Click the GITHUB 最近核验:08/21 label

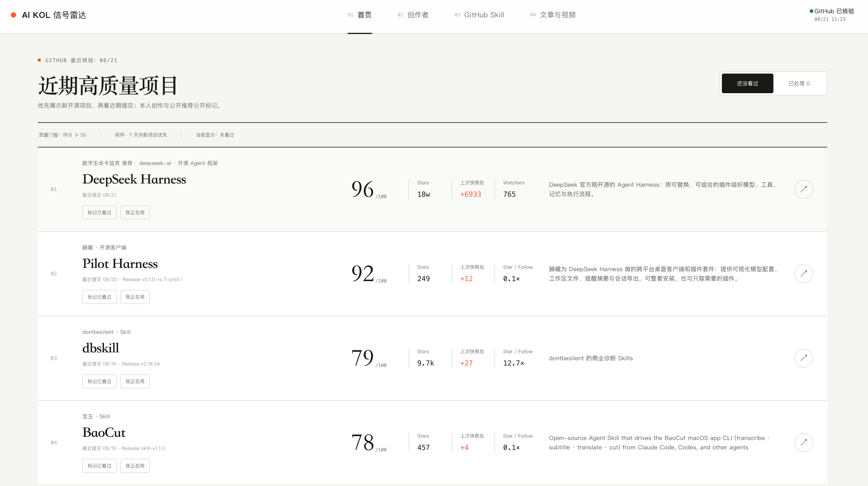[81, 60]
